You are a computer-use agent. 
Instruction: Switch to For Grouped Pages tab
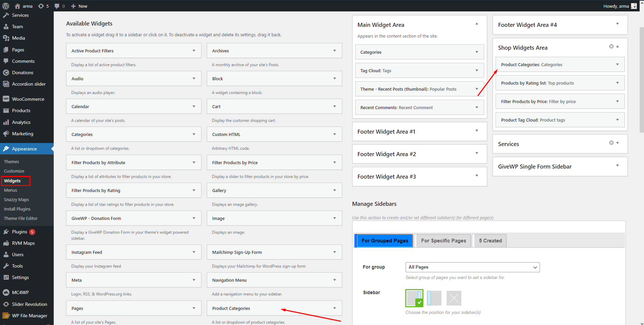click(x=385, y=241)
